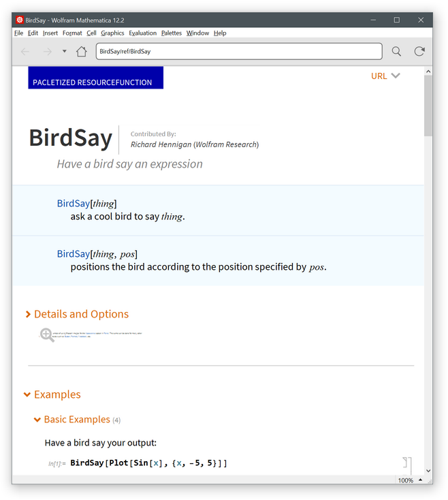Select the cell bracket beside the input

tap(408, 463)
